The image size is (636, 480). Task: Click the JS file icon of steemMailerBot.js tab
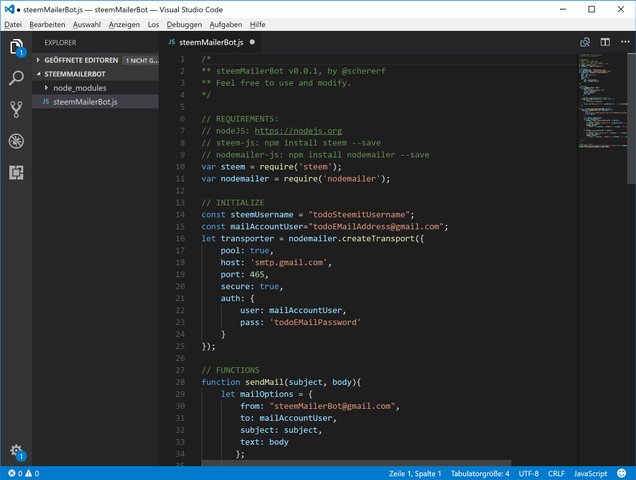[172, 42]
